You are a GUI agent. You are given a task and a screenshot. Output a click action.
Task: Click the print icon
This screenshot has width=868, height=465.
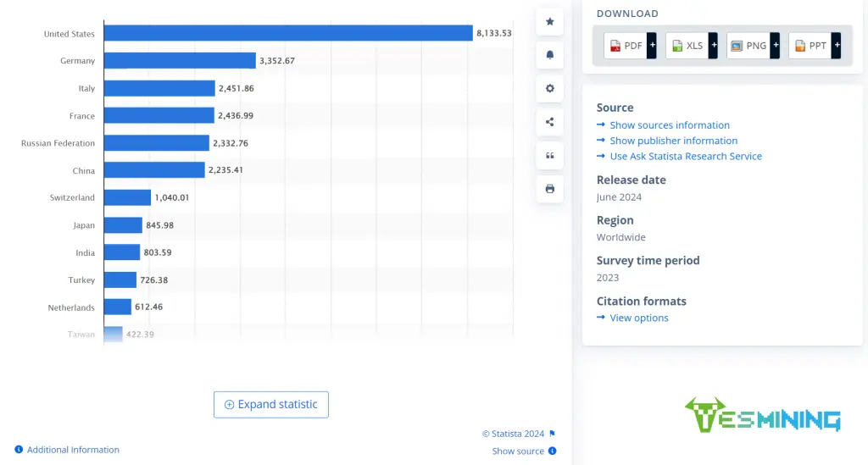coord(549,189)
